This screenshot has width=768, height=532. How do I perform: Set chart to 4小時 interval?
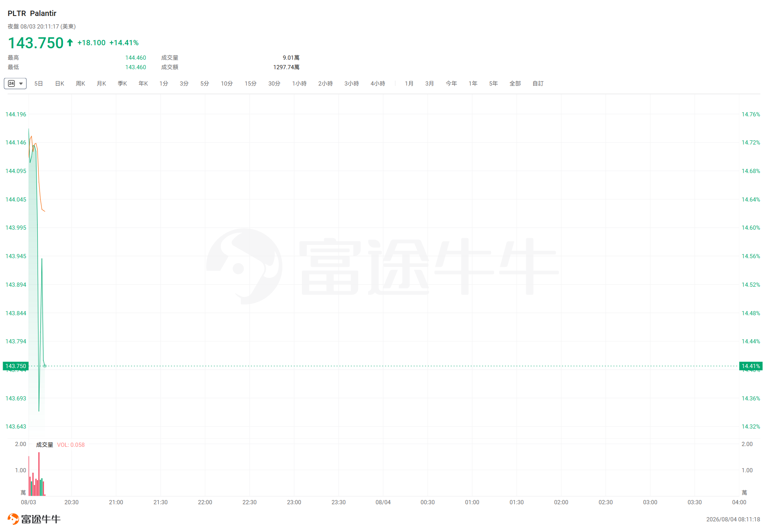click(378, 84)
